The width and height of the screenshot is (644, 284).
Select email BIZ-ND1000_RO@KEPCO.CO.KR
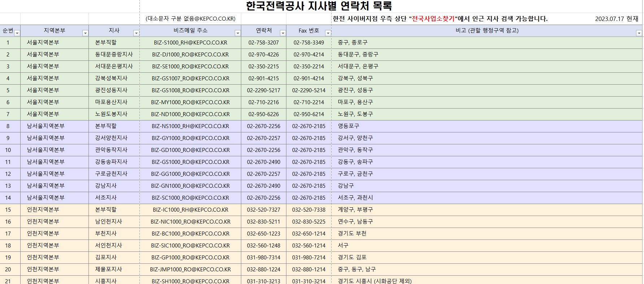[190, 114]
